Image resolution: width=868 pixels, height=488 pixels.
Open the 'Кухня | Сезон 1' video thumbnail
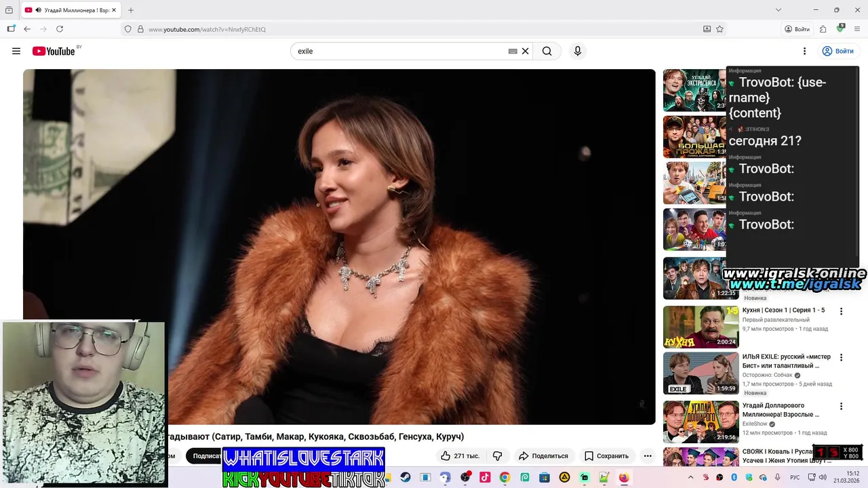click(701, 327)
